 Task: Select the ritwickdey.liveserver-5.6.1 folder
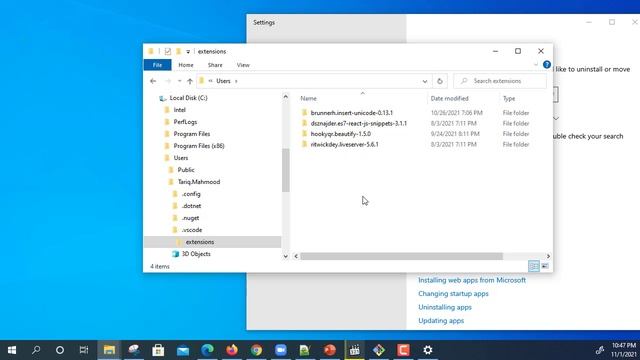point(344,144)
